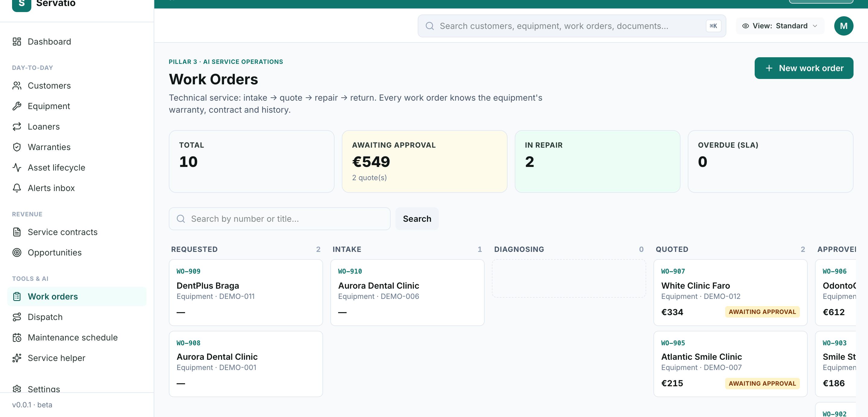
Task: Go to Customers page
Action: coord(77,86)
